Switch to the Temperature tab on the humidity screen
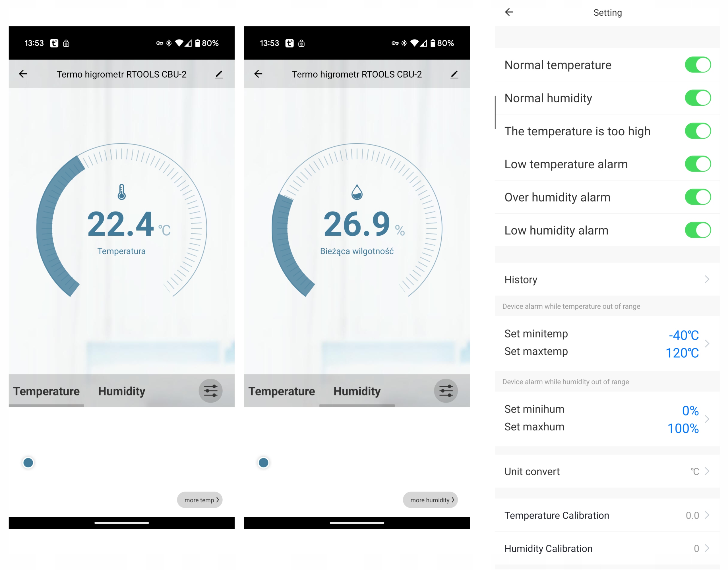Image resolution: width=728 pixels, height=570 pixels. (x=281, y=391)
